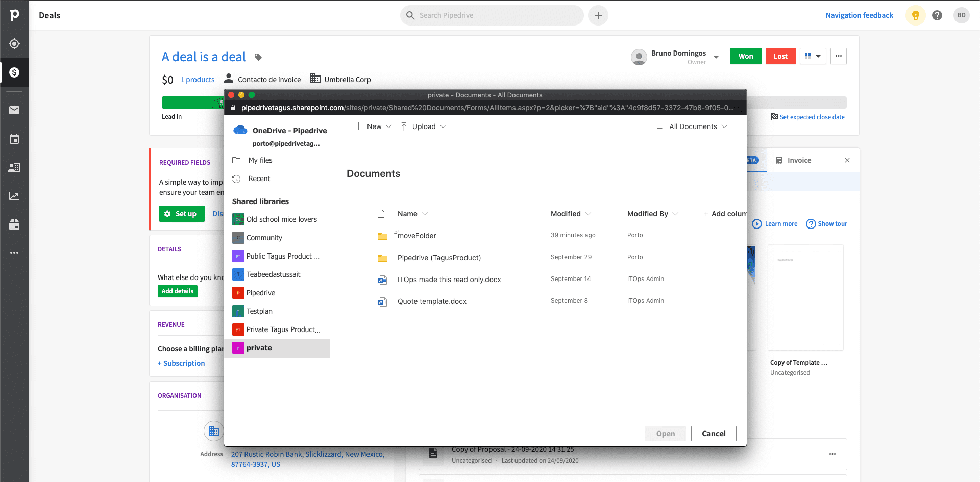
Task: Open owner Bruno Domingos dropdown arrow
Action: 716,57
